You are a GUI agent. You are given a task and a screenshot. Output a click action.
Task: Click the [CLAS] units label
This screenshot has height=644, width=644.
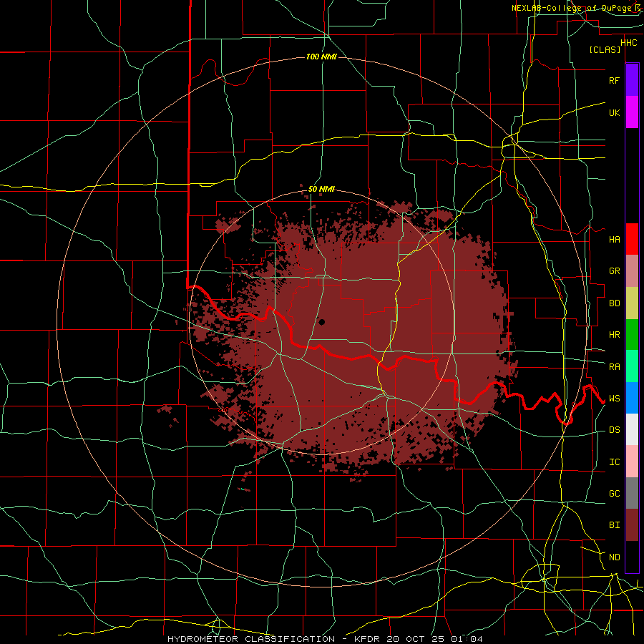click(605, 50)
